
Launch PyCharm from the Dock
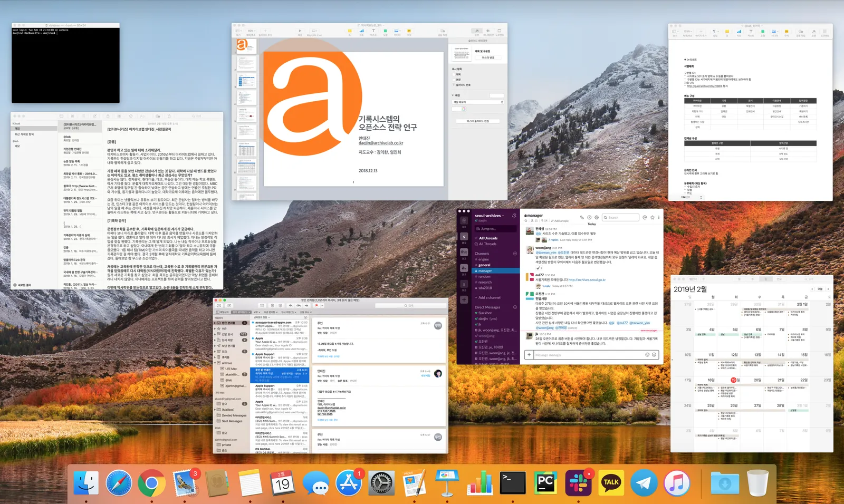point(545,482)
